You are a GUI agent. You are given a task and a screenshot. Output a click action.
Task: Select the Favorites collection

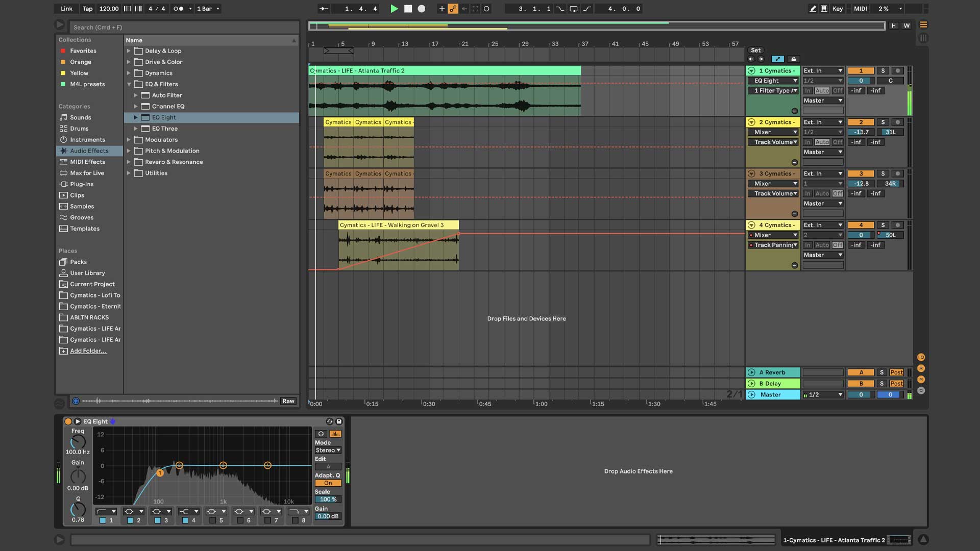pos(83,51)
